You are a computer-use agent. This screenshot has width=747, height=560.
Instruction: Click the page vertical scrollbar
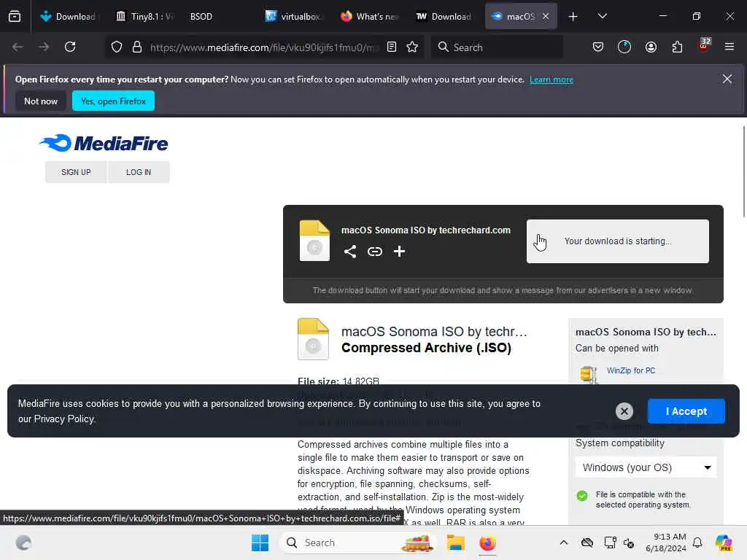[x=743, y=171]
